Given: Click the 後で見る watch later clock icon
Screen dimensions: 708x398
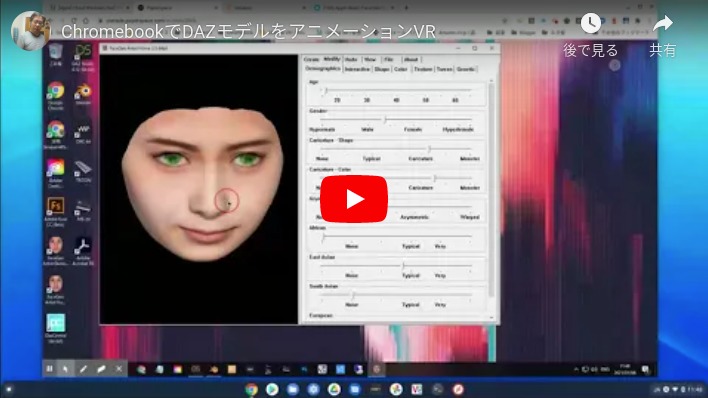Looking at the screenshot, I should pyautogui.click(x=591, y=23).
